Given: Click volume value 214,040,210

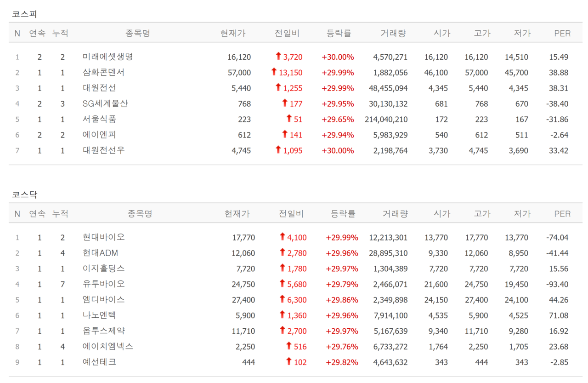Looking at the screenshot, I should click(x=385, y=120).
